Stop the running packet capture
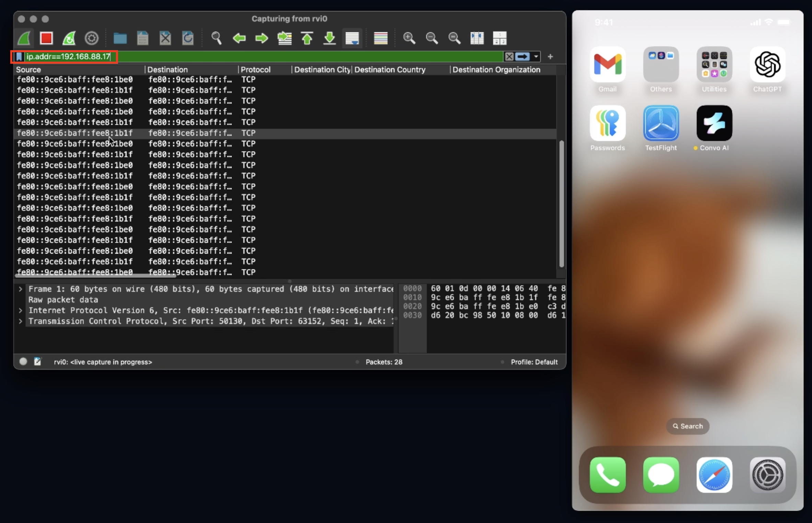Viewport: 812px width, 523px height. (46, 38)
